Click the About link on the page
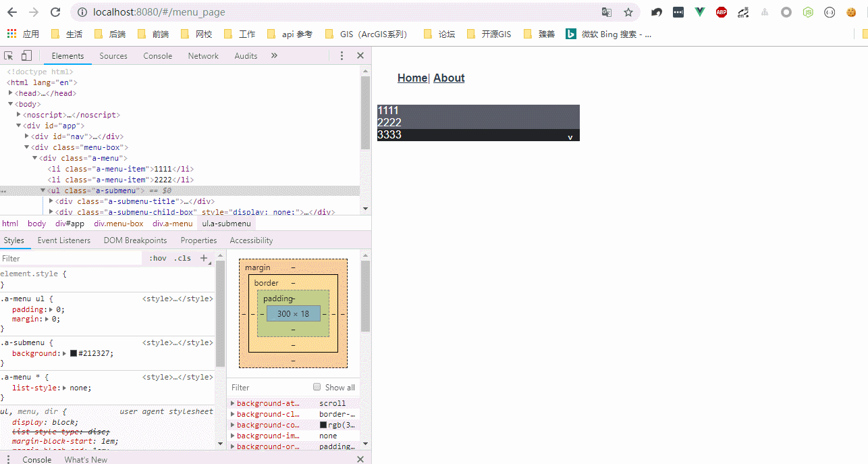 click(x=449, y=78)
